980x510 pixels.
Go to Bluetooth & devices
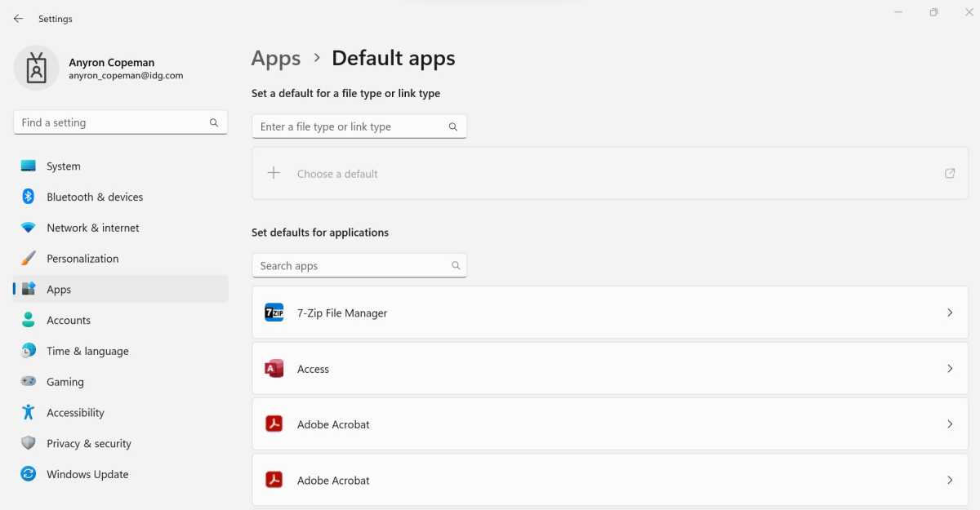click(121, 197)
